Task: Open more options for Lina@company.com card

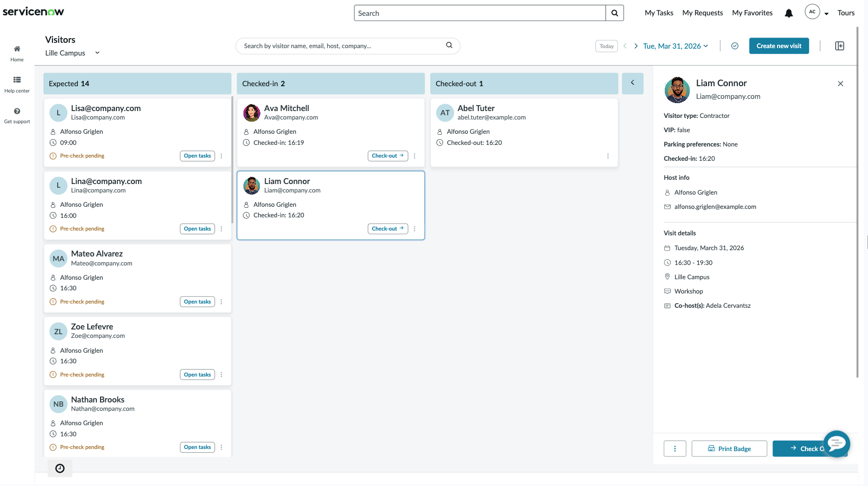Action: (221, 229)
